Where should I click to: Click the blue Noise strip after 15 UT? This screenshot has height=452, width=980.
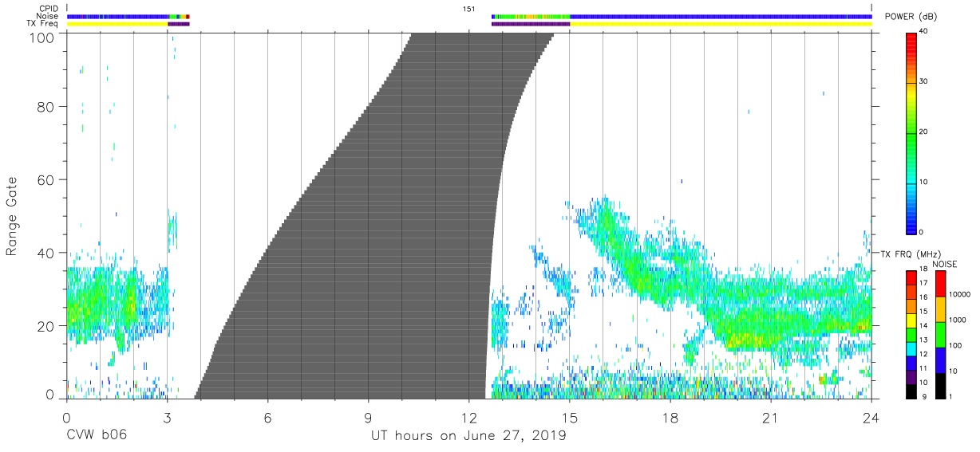(x=721, y=16)
